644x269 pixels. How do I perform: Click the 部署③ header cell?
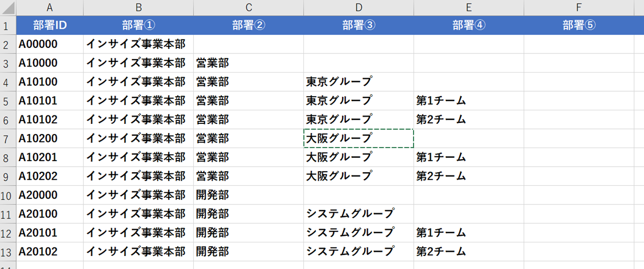359,25
